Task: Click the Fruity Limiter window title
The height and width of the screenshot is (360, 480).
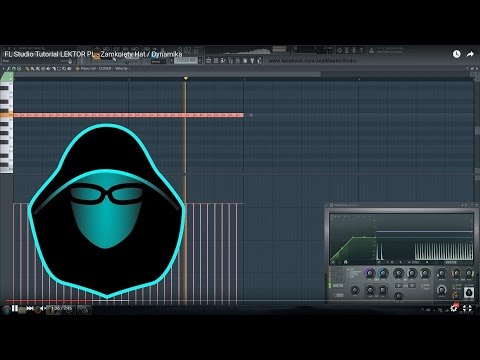Action: click(x=346, y=205)
